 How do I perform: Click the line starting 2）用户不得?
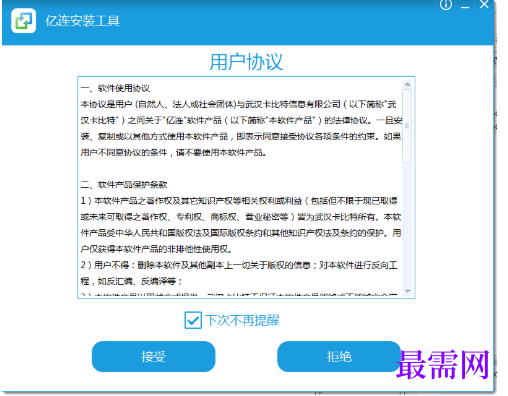pyautogui.click(x=239, y=265)
